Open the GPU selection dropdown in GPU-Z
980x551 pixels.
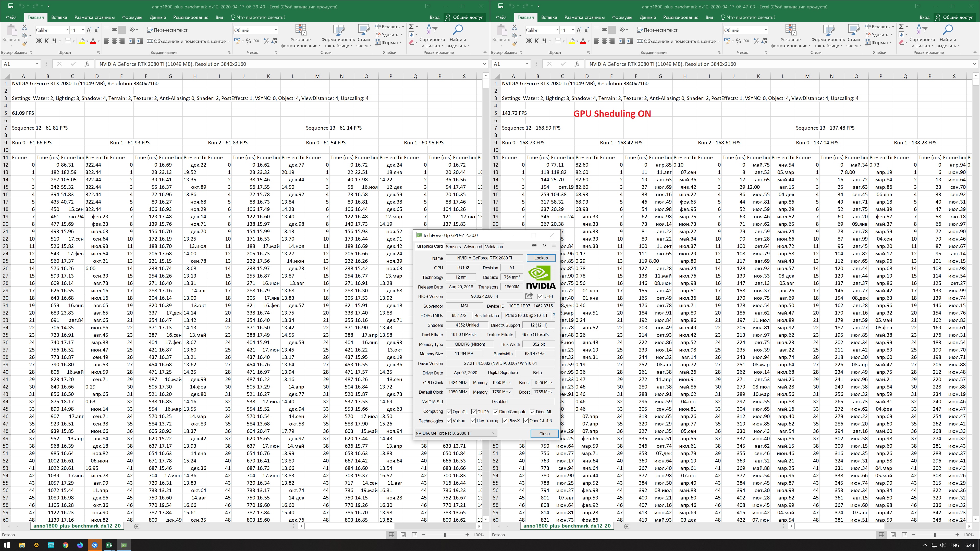(493, 433)
